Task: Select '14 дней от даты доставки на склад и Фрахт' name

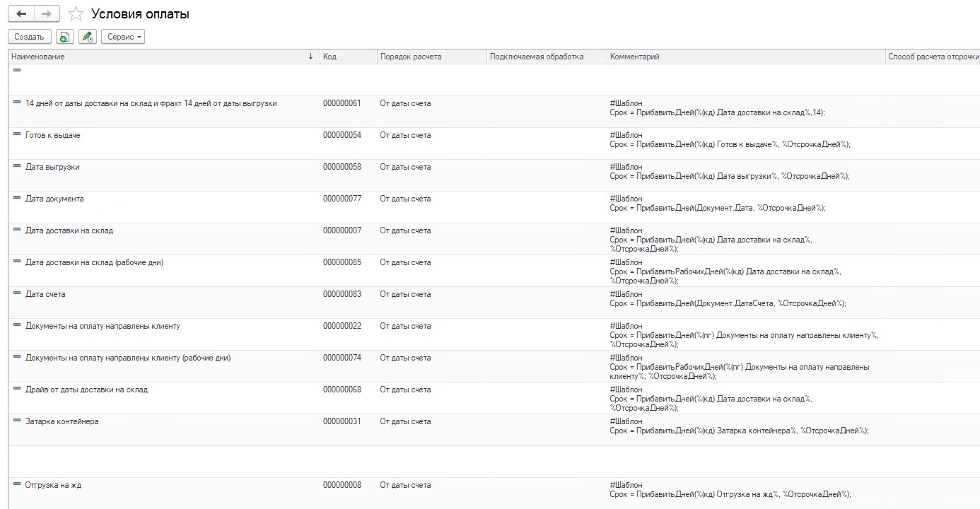Action: click(151, 103)
